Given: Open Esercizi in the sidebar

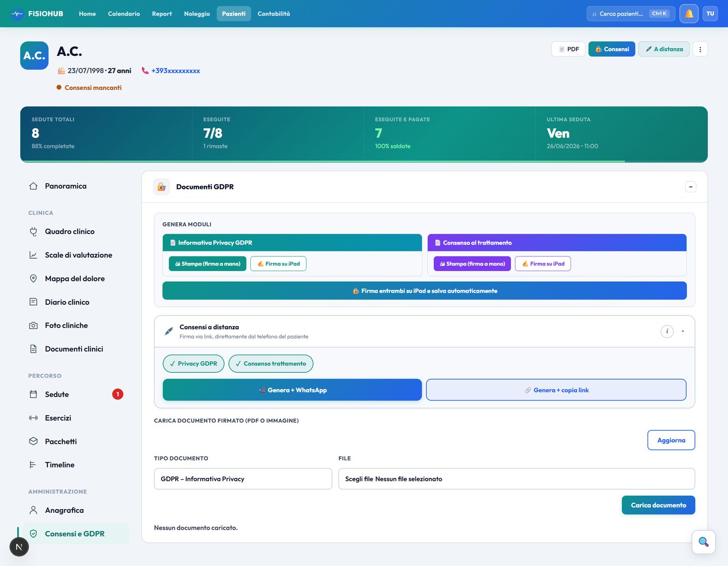Looking at the screenshot, I should tap(76, 418).
